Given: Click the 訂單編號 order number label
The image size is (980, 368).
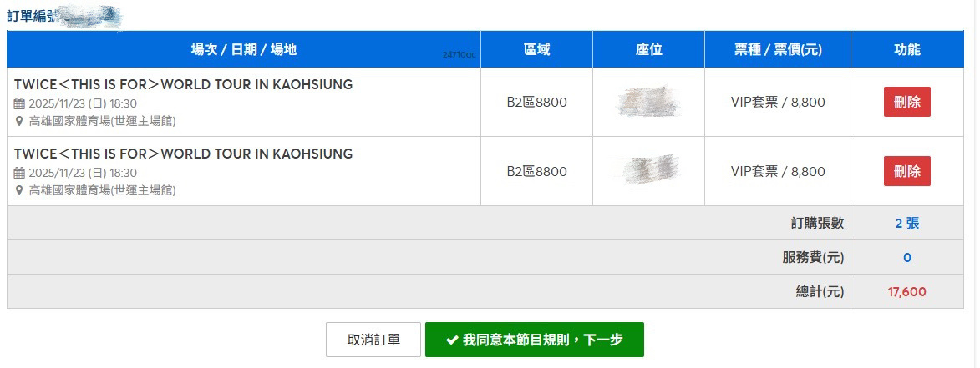Looking at the screenshot, I should coord(33,16).
